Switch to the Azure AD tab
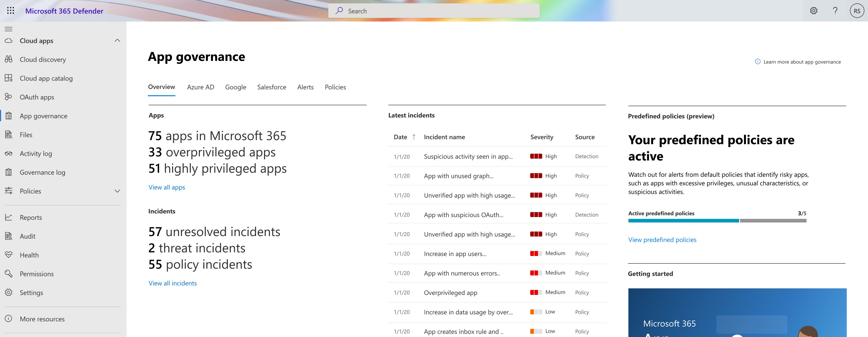This screenshot has height=337, width=868. (x=200, y=87)
